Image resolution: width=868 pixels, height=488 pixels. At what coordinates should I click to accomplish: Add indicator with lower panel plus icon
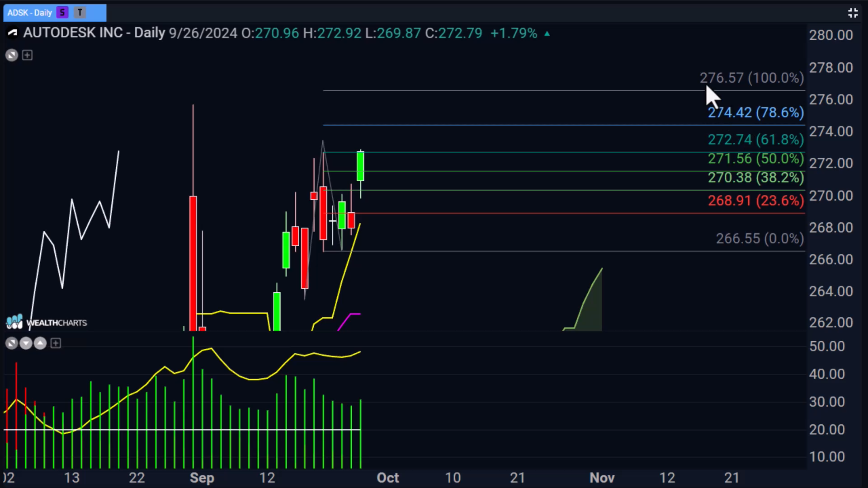[x=56, y=343]
